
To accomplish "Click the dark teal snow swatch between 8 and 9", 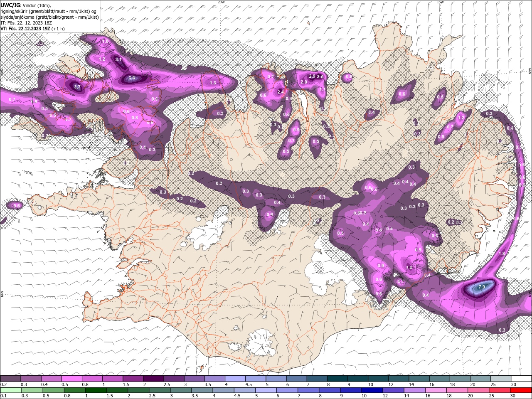I will pyautogui.click(x=337, y=379).
